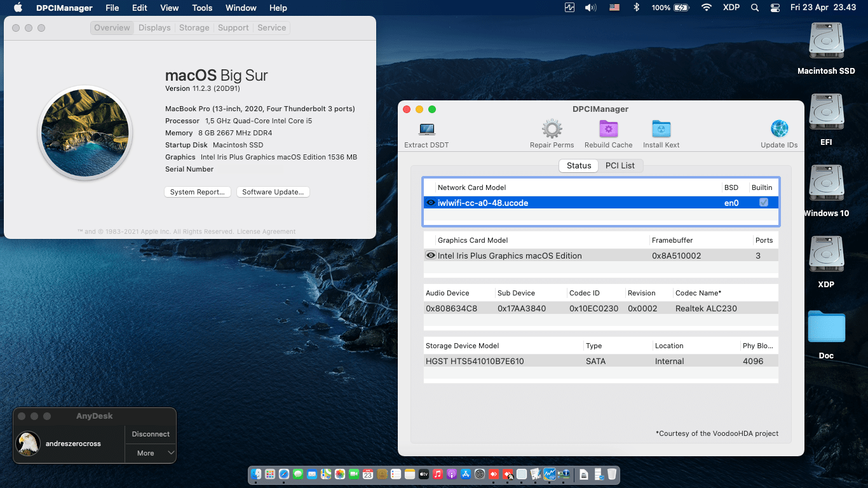Open Finder from the Dock
This screenshot has width=868, height=488.
[256, 474]
